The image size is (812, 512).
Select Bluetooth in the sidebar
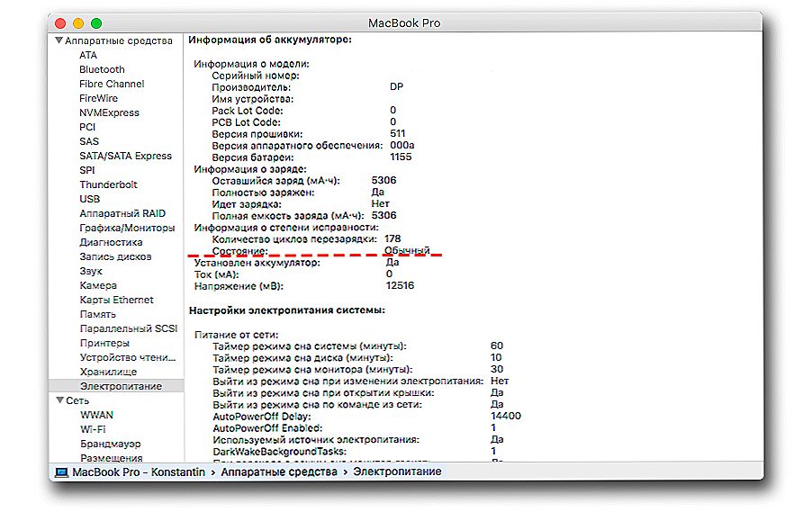point(102,69)
